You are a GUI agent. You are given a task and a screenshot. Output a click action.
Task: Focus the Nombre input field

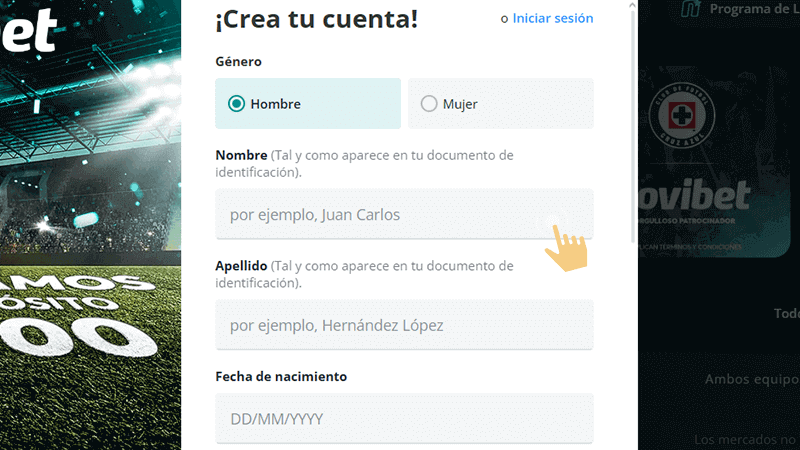pyautogui.click(x=404, y=214)
